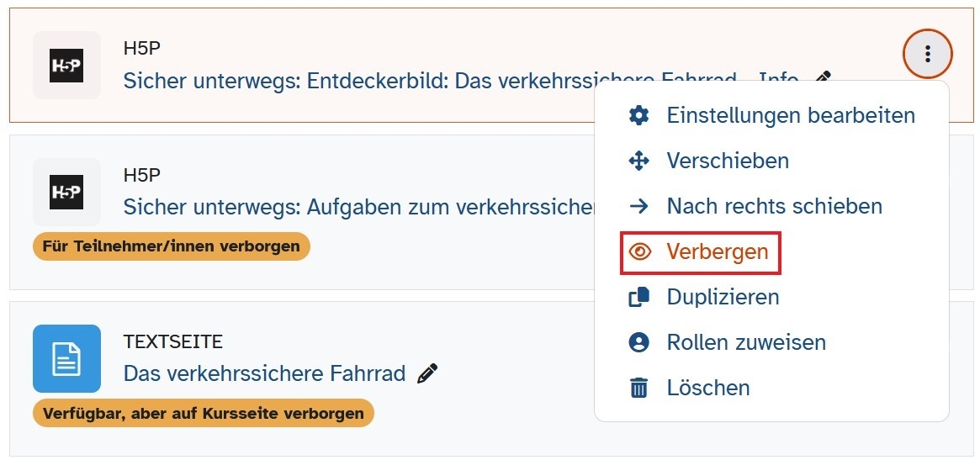
Task: Click the H5P icon of Aufgaben activity
Action: pyautogui.click(x=66, y=192)
